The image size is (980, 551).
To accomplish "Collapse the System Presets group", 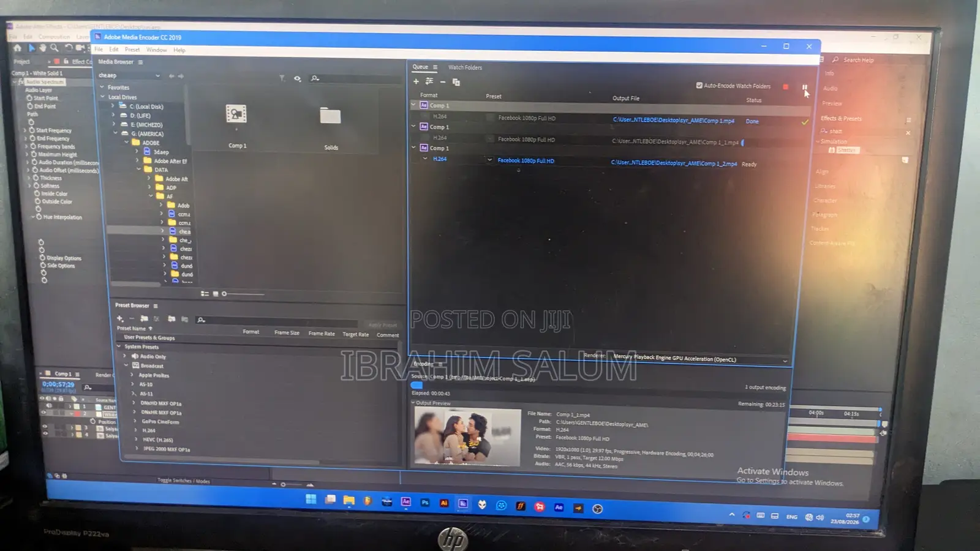I will tap(119, 347).
